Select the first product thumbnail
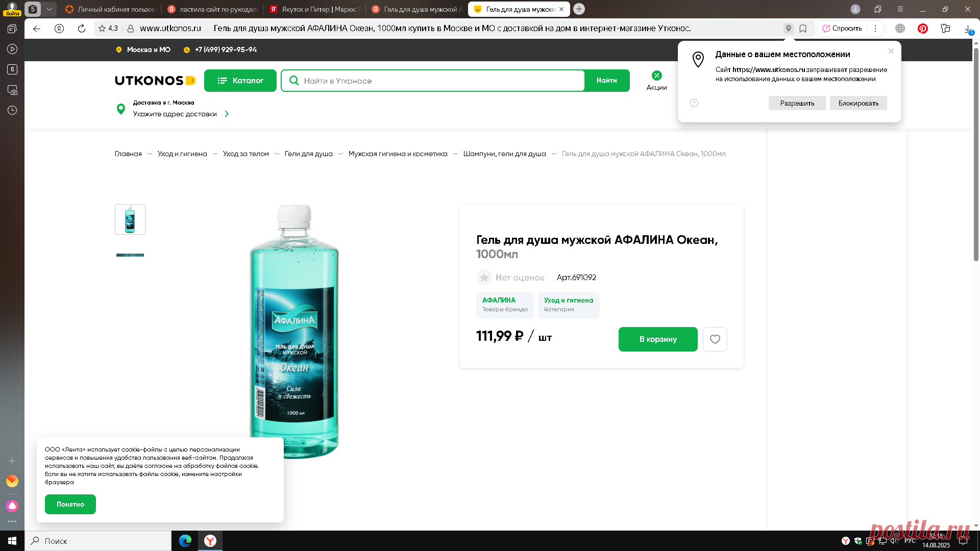Screen dimensions: 980x551 (x=130, y=219)
